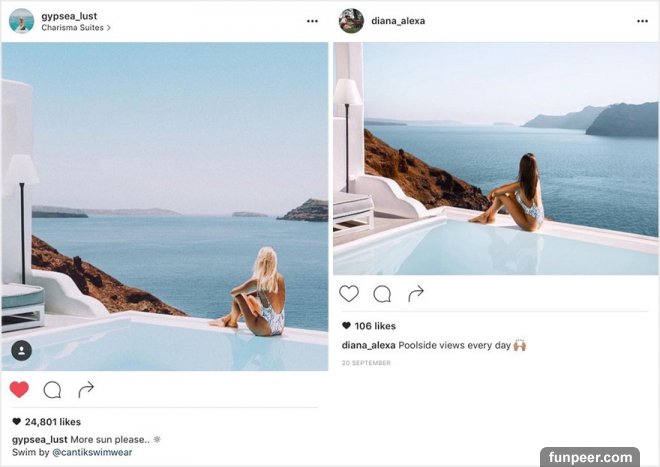Viewport: 660px width, 467px height.
Task: Open comments on diana_alexa post
Action: [382, 294]
